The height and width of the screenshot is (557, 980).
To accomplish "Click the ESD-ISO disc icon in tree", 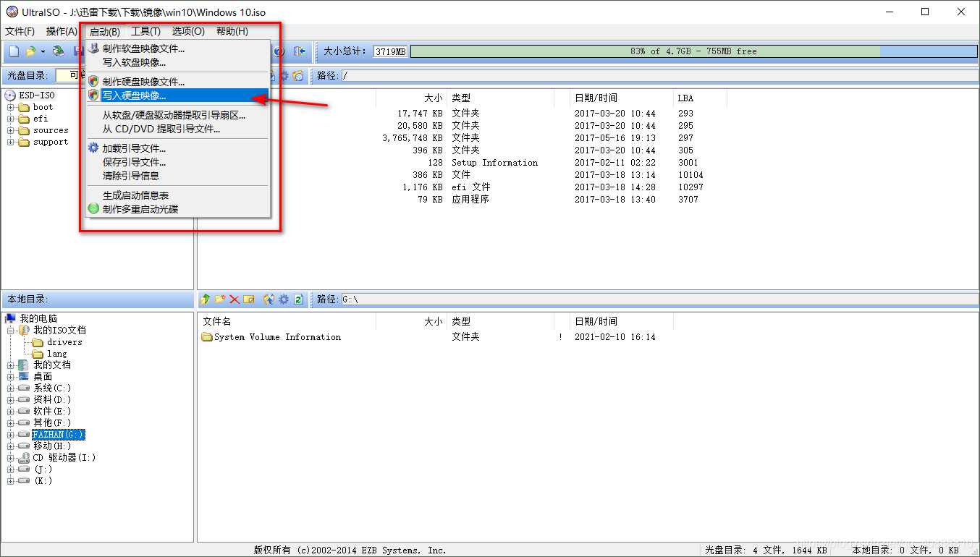I will 10,95.
